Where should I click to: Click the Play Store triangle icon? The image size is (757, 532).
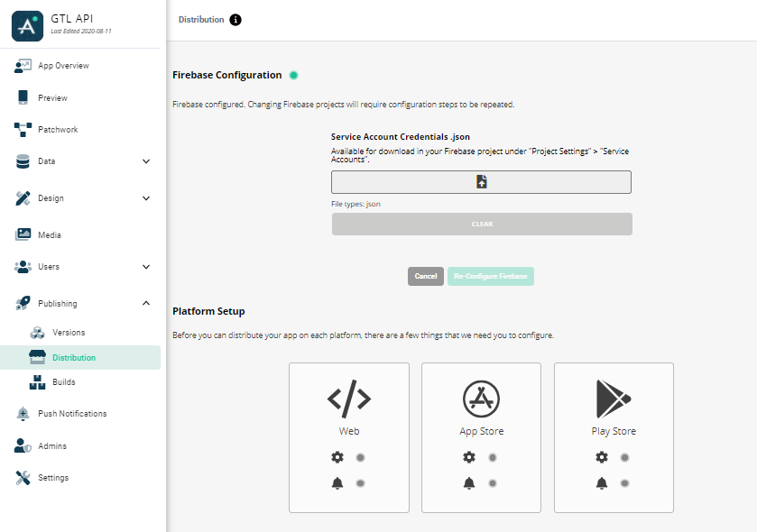point(614,399)
